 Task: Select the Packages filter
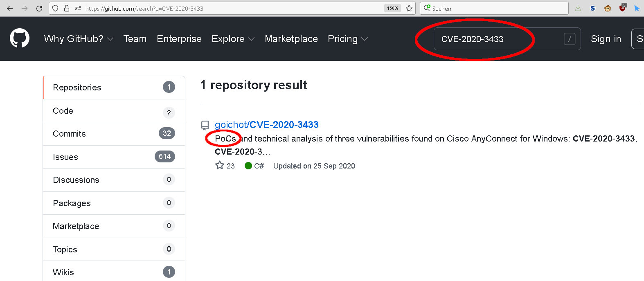tap(114, 203)
